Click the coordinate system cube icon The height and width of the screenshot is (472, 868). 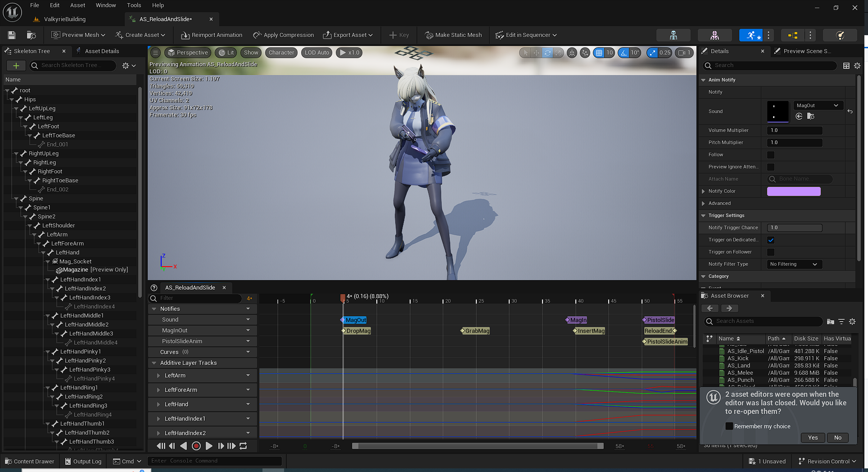pos(572,53)
